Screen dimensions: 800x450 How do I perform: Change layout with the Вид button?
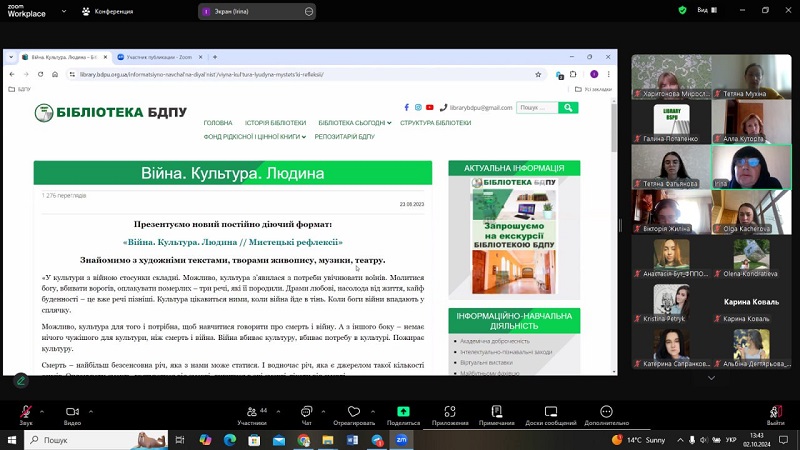click(707, 10)
